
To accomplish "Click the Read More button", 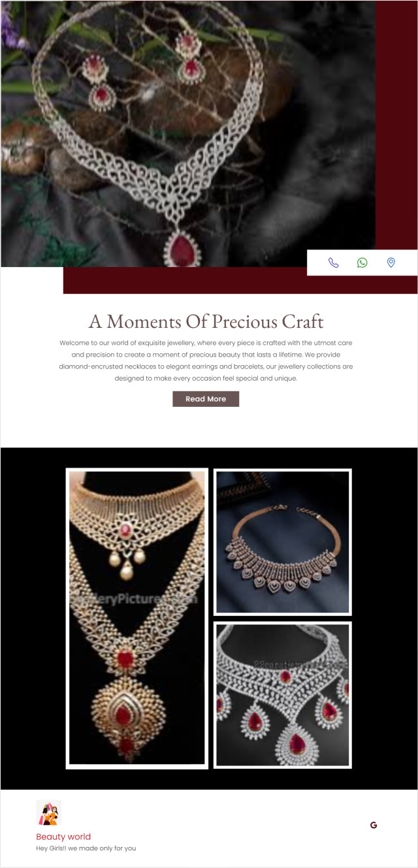I will click(x=206, y=399).
